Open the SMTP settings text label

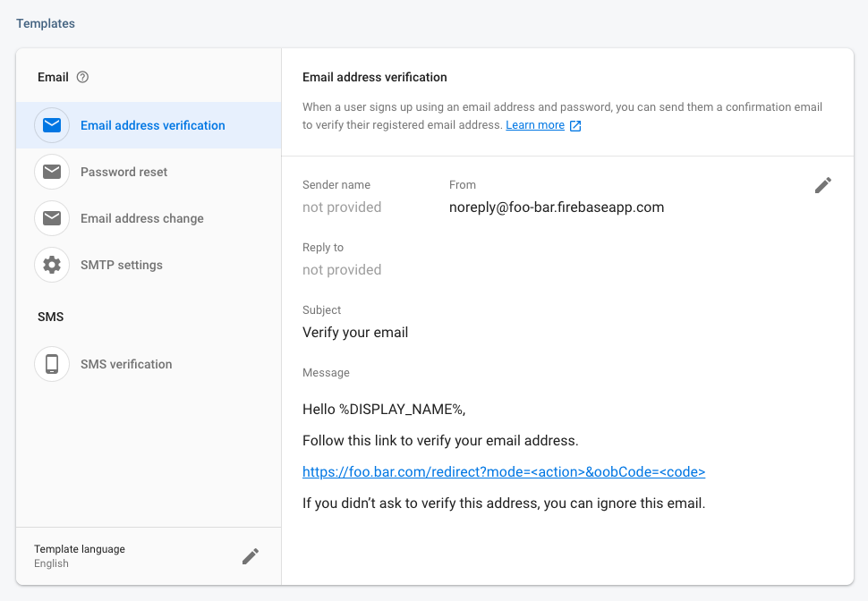(122, 265)
